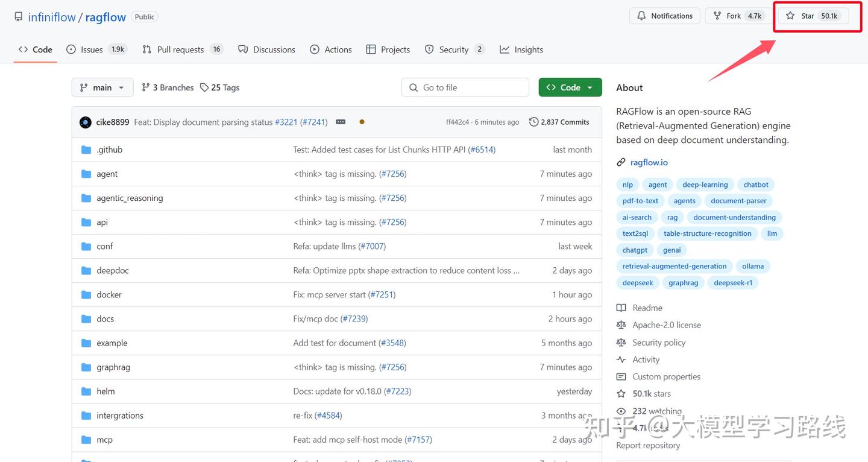The height and width of the screenshot is (462, 868).
Task: Click the commit status dot indicator
Action: point(362,122)
